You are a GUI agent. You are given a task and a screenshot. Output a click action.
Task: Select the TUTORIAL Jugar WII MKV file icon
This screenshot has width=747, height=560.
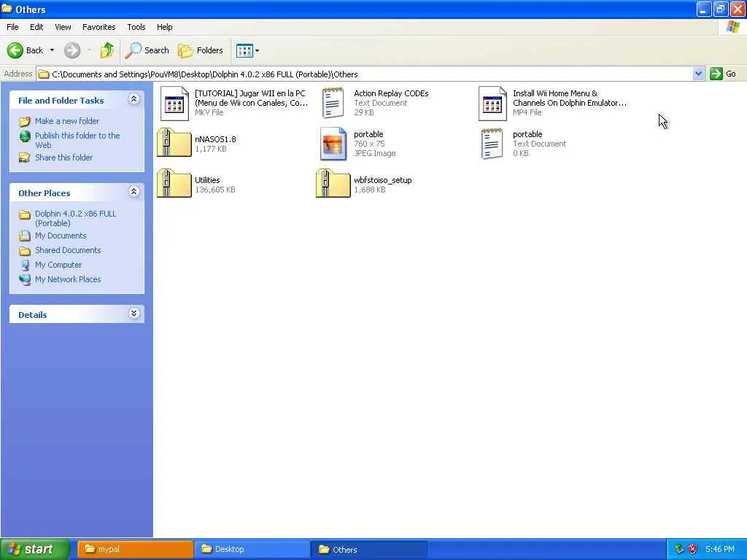pyautogui.click(x=174, y=104)
